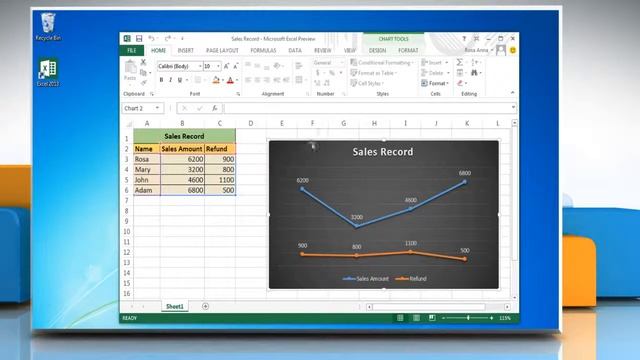
Task: Select the Sales Record chart title
Action: pos(383,152)
